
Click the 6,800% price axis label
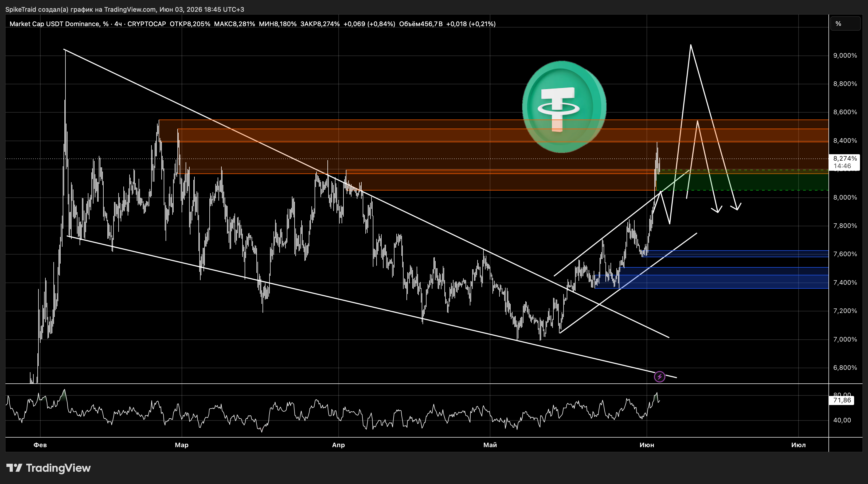coord(845,368)
